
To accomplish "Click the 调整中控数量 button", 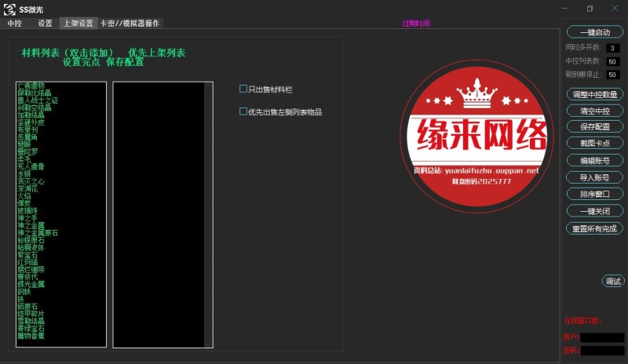I will click(595, 94).
